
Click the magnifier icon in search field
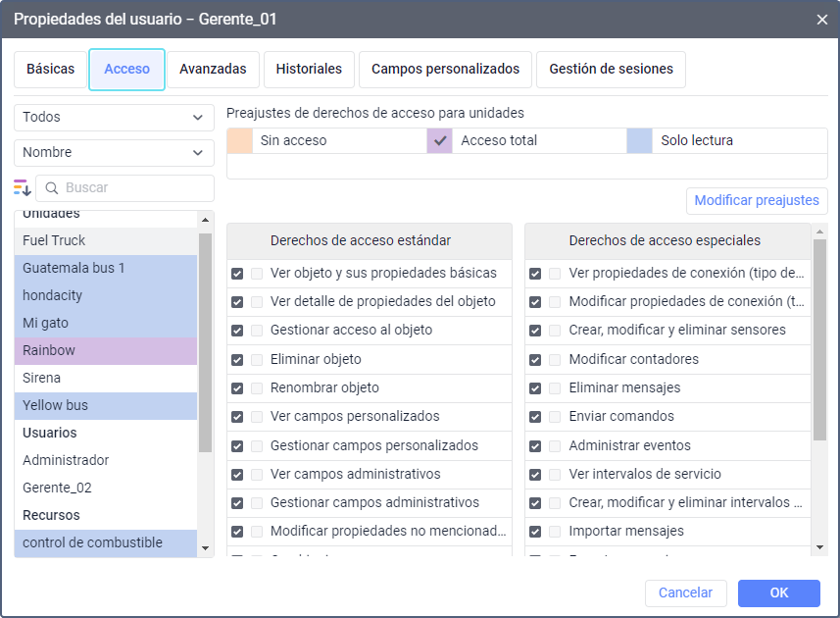pos(52,187)
